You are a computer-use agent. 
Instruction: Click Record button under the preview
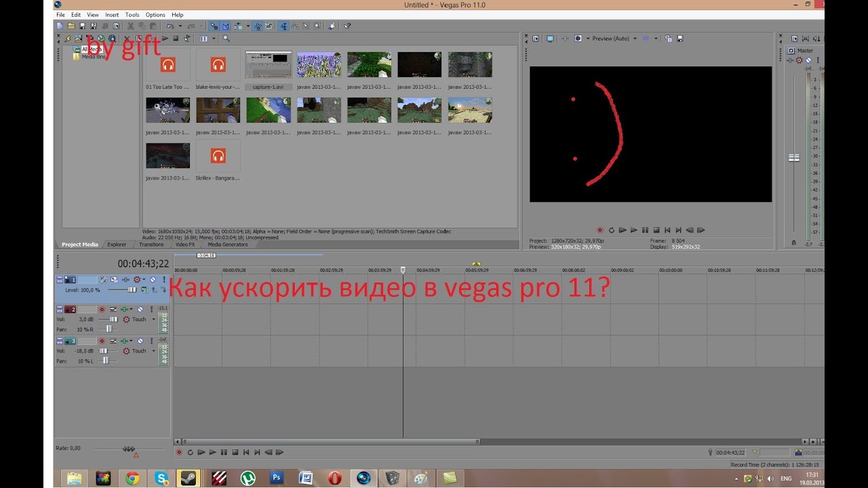click(x=599, y=230)
